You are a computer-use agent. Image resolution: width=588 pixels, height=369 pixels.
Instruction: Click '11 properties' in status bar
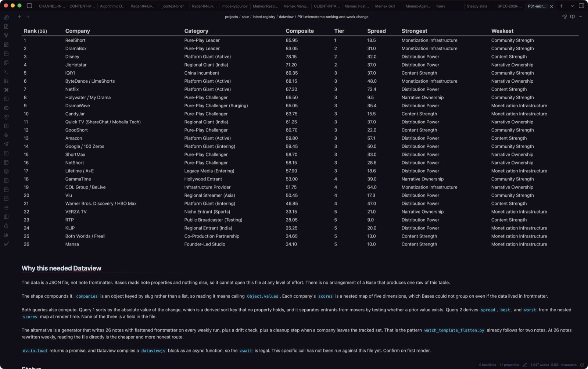click(509, 365)
